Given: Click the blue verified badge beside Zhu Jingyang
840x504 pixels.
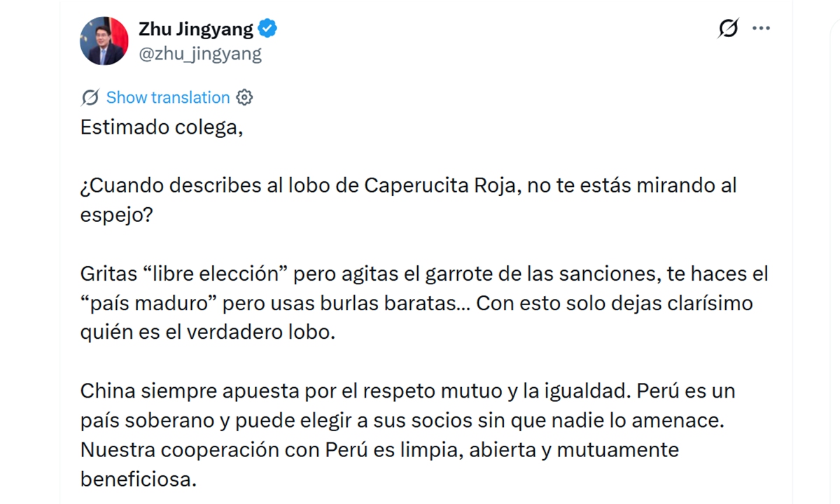Looking at the screenshot, I should coord(267,28).
